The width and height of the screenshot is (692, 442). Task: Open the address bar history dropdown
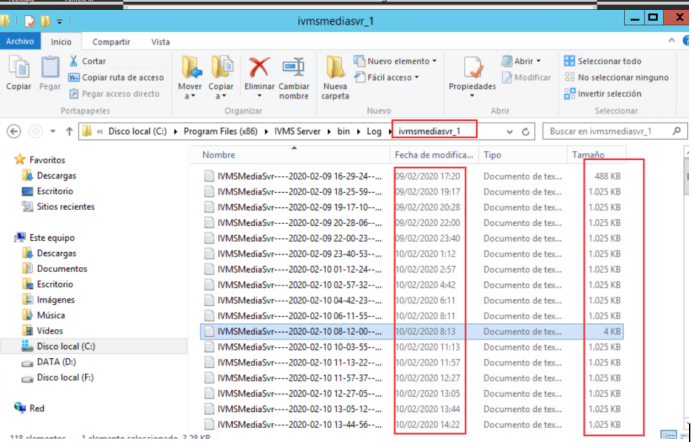[510, 131]
